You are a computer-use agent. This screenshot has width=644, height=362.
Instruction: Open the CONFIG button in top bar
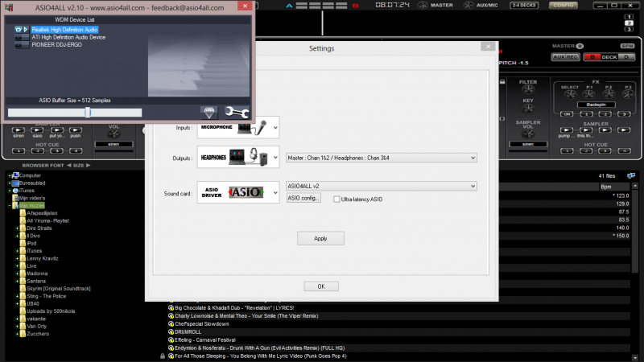[563, 6]
